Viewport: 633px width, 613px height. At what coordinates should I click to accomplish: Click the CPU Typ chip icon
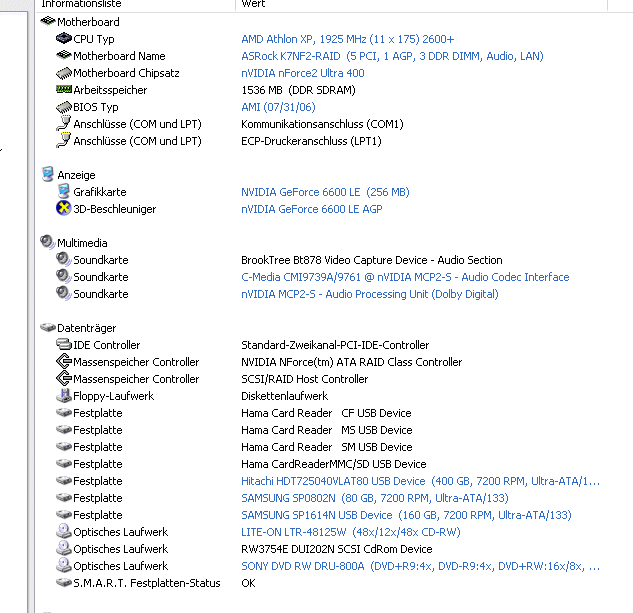tap(64, 38)
